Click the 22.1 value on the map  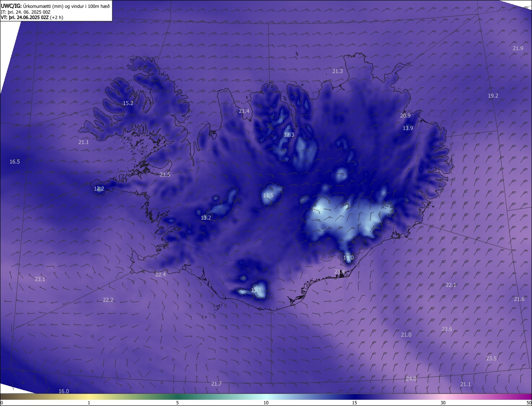(x=451, y=285)
